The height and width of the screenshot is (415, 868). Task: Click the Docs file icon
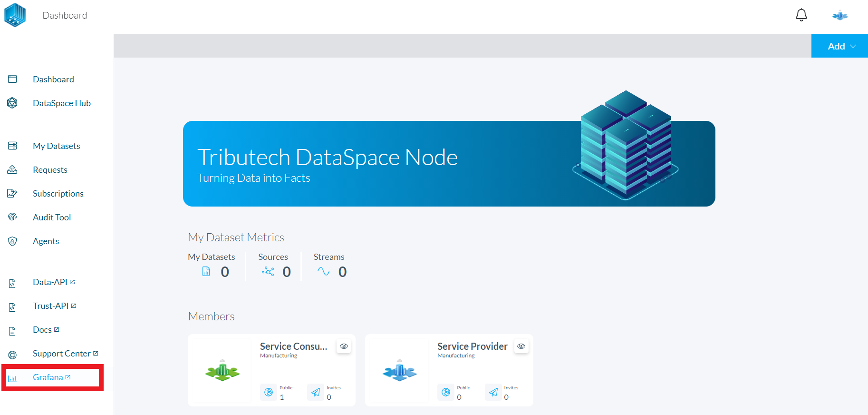point(12,331)
